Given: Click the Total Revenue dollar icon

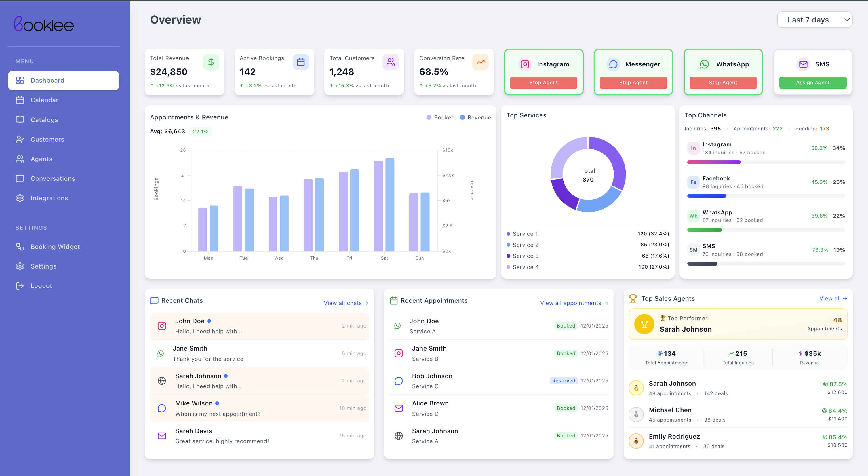Looking at the screenshot, I should click(211, 62).
